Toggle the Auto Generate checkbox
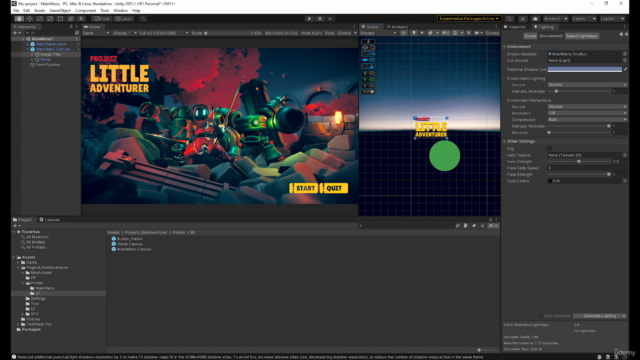This screenshot has width=640, height=360. coord(541,316)
